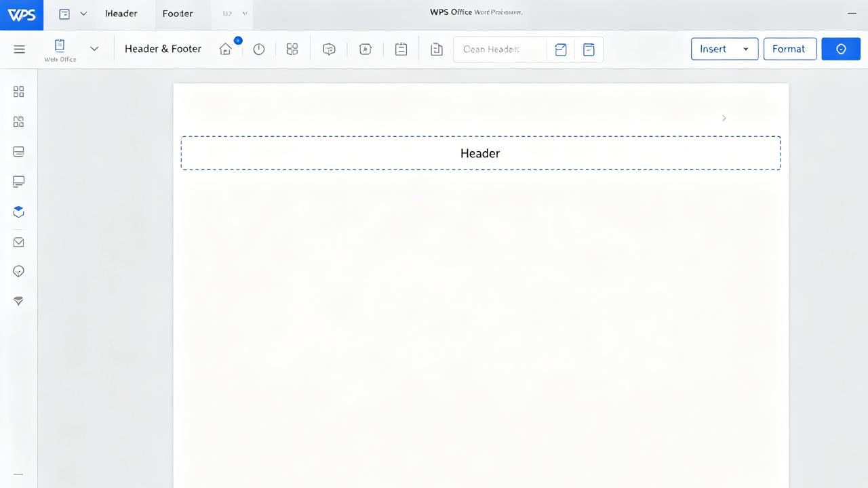Click inside the Clean Header field
868x488 pixels.
(500, 49)
